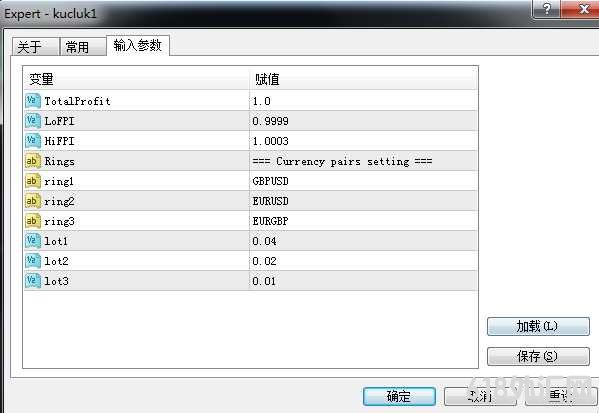This screenshot has height=413, width=599.
Task: Click the Rings string type icon
Action: click(33, 161)
